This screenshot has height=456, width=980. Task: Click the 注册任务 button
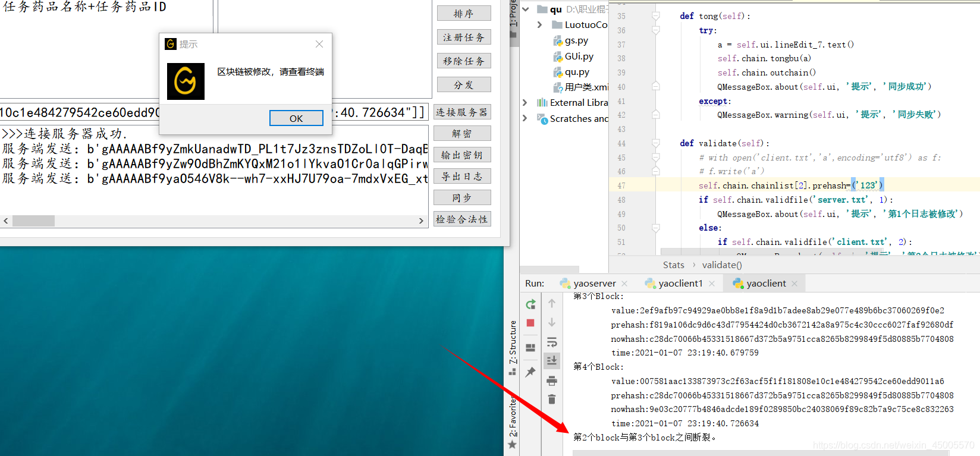[x=464, y=37]
